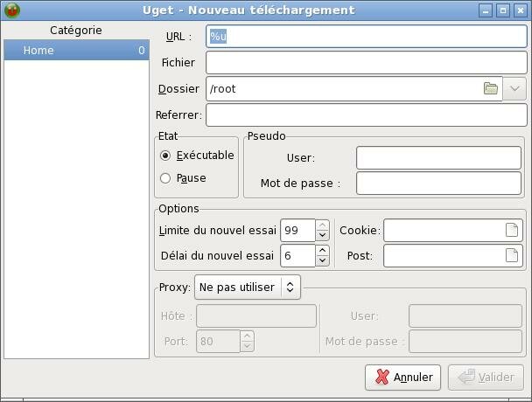Focus the Referrer input field

click(367, 114)
